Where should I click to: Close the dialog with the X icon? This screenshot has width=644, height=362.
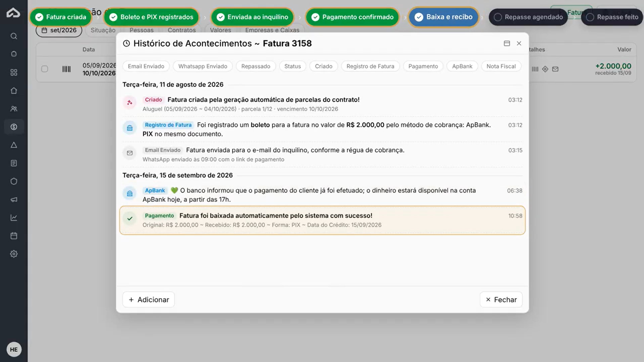[519, 43]
